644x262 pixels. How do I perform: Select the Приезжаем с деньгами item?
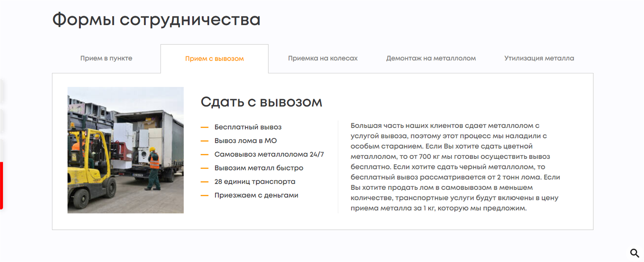coord(256,195)
